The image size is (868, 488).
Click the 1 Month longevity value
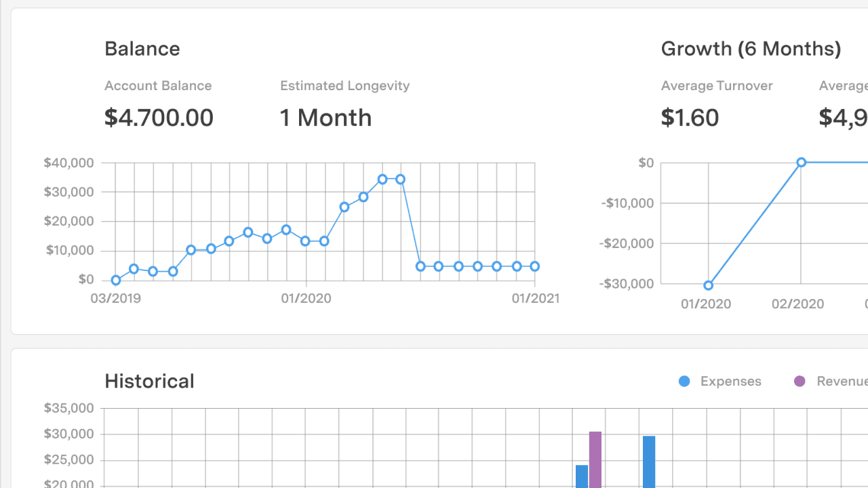point(326,118)
